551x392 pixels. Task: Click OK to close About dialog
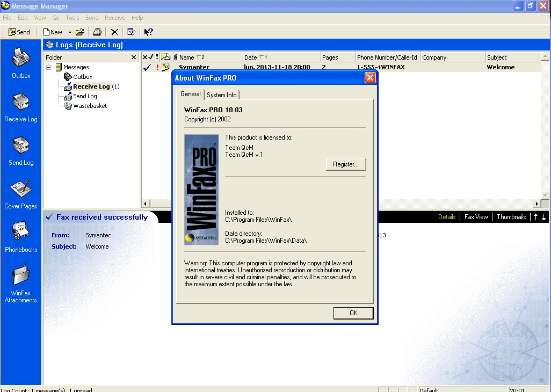coord(353,313)
